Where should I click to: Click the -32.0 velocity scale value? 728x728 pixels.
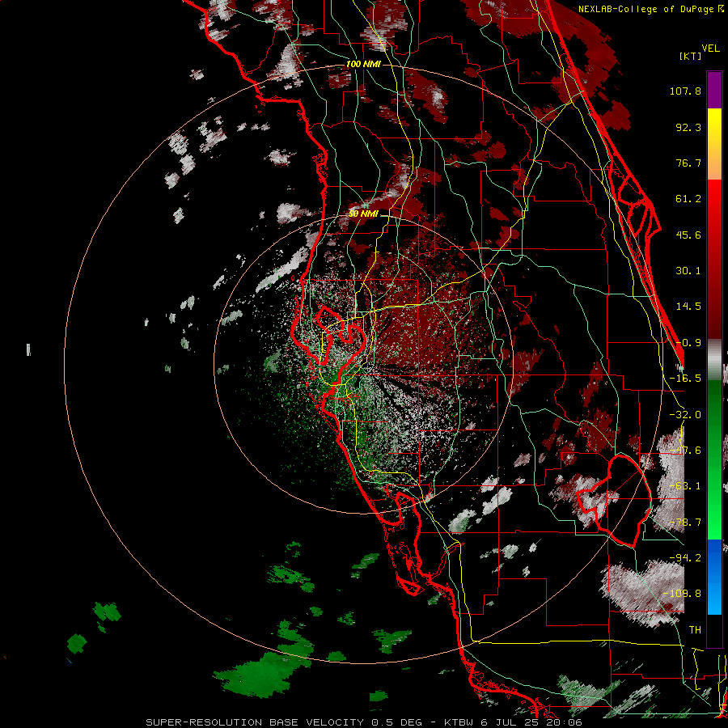coord(685,414)
